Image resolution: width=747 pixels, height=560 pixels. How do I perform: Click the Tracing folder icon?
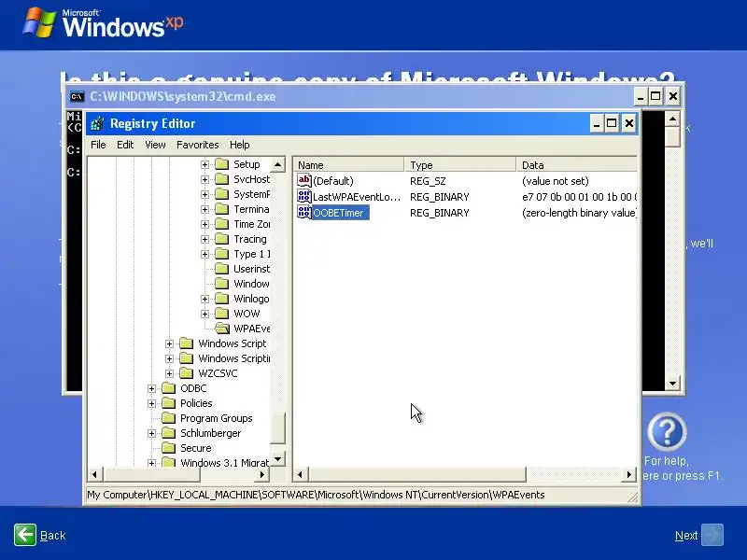click(x=222, y=239)
